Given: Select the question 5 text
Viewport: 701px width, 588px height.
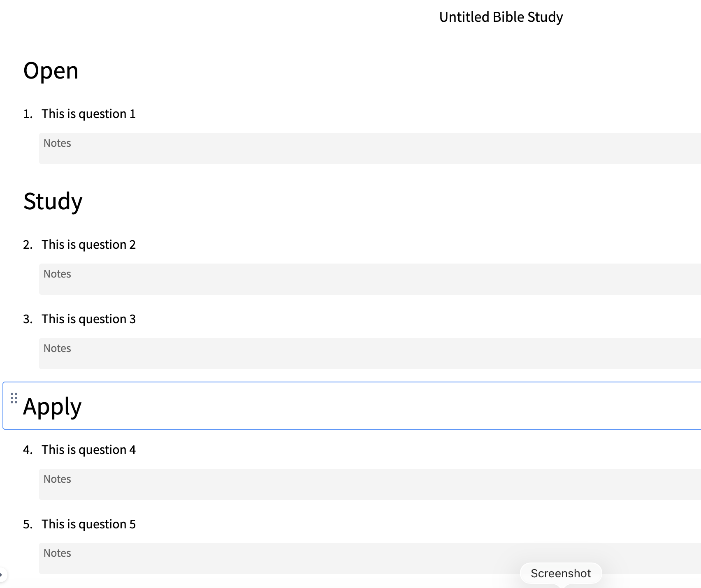Looking at the screenshot, I should pos(88,524).
